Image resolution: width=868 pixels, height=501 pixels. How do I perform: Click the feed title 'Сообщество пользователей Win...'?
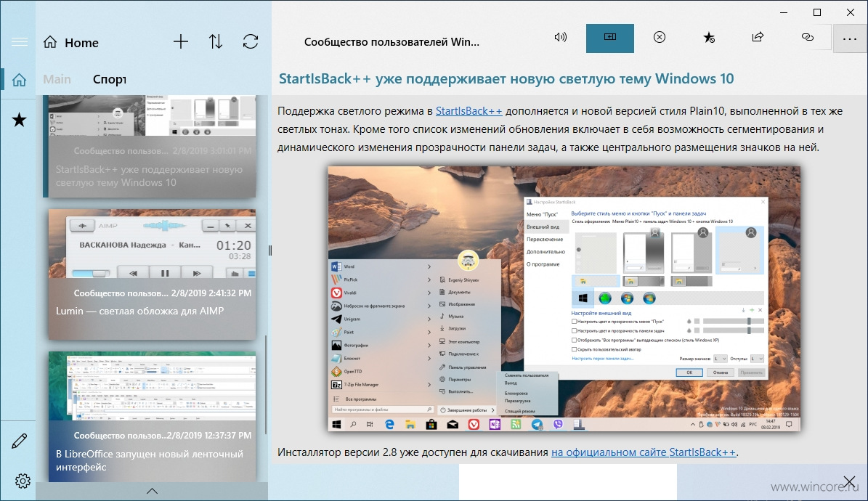[392, 42]
